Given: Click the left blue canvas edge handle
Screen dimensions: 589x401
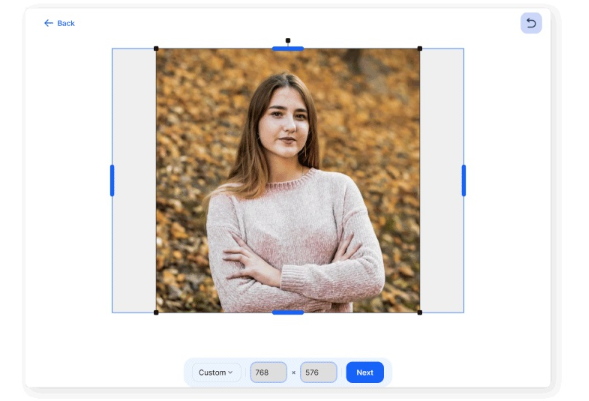Looking at the screenshot, I should pos(112,181).
